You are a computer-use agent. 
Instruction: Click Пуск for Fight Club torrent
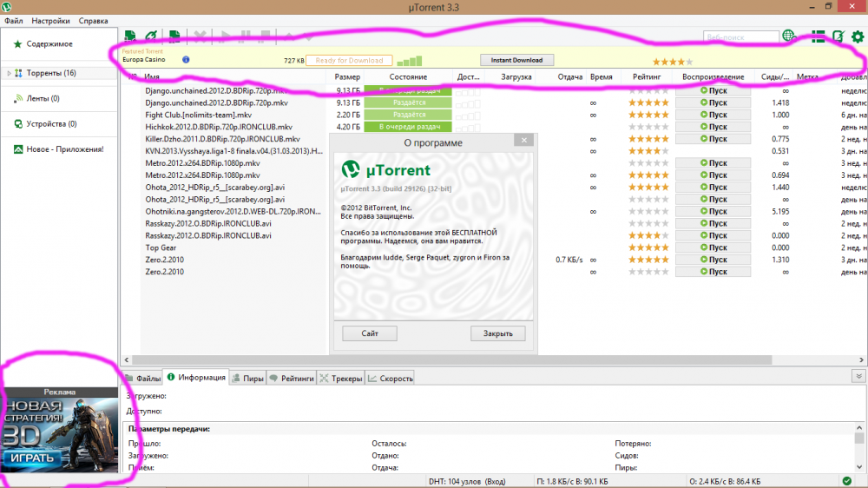coord(713,115)
